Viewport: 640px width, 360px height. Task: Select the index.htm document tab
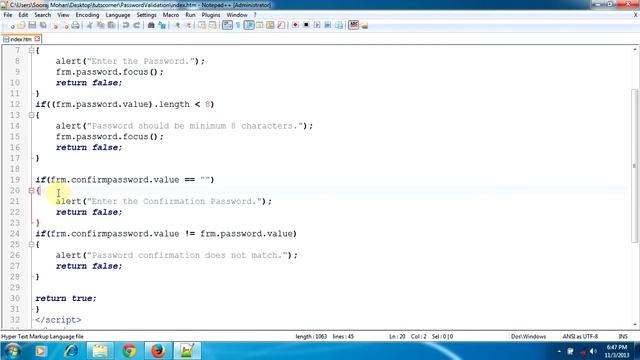pyautogui.click(x=20, y=39)
